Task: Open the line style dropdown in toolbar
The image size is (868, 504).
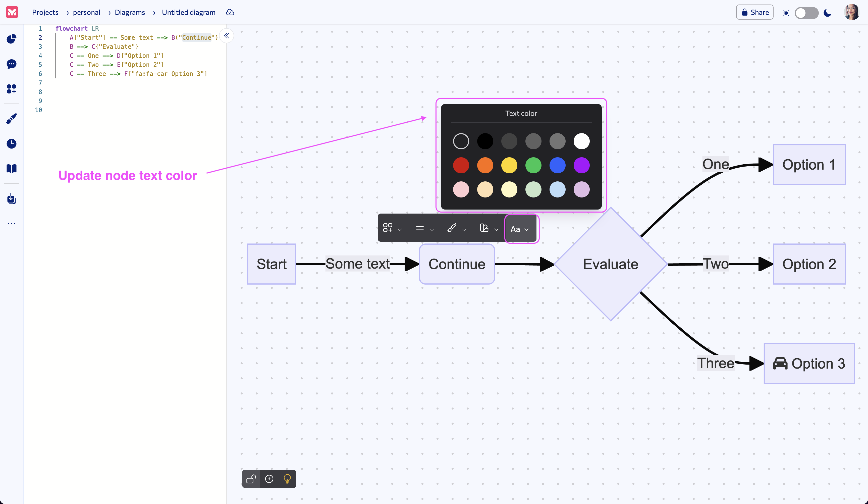Action: (424, 229)
